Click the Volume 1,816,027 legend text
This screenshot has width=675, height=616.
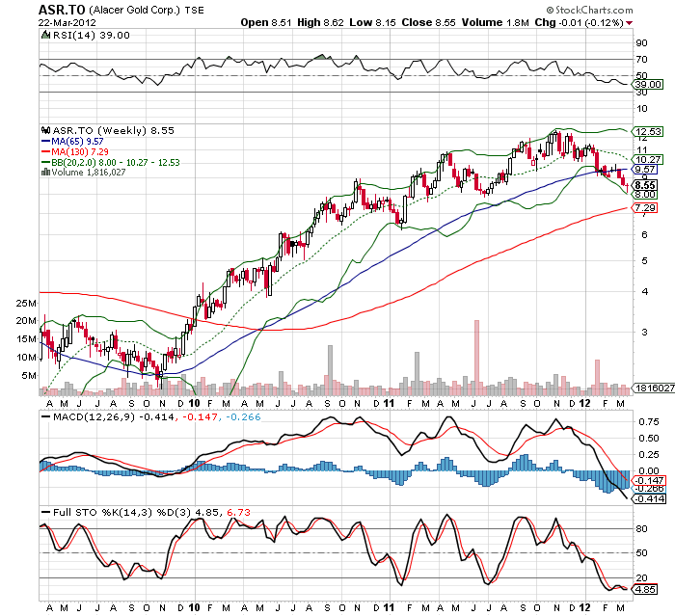(89, 173)
